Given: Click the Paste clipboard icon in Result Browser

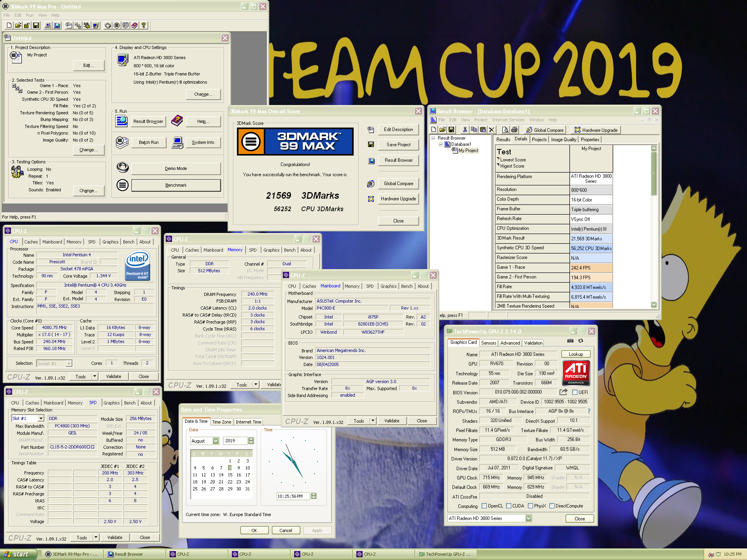Looking at the screenshot, I should 482,130.
